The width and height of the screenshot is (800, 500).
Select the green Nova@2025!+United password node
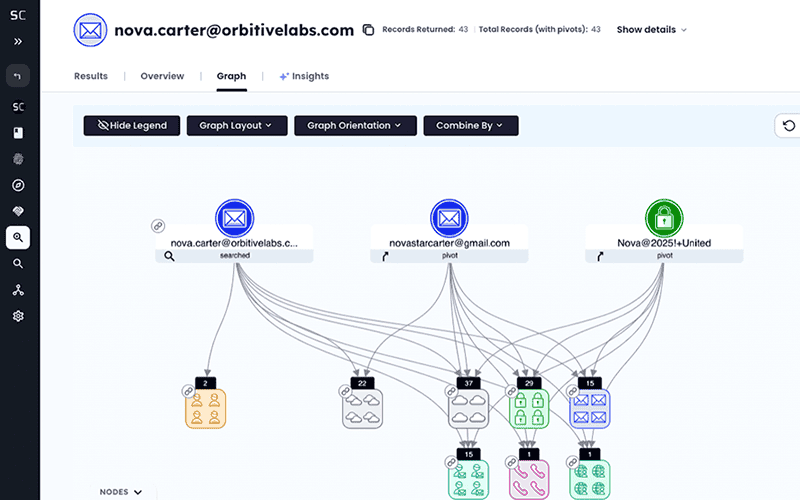[664, 218]
